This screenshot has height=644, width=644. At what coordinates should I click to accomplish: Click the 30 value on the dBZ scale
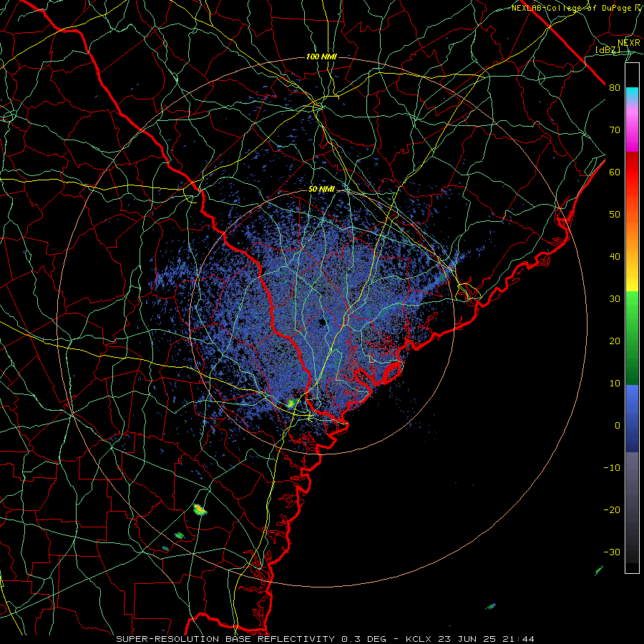click(x=615, y=298)
